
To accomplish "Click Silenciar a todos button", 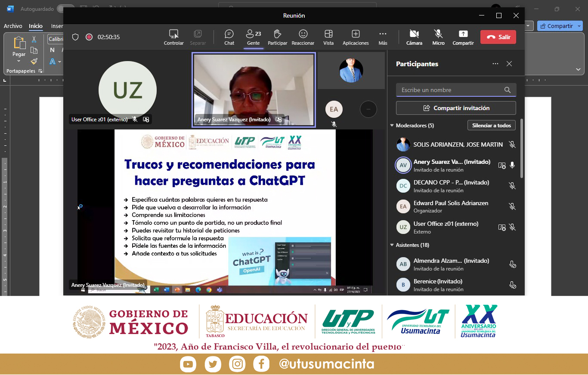I will [x=491, y=125].
